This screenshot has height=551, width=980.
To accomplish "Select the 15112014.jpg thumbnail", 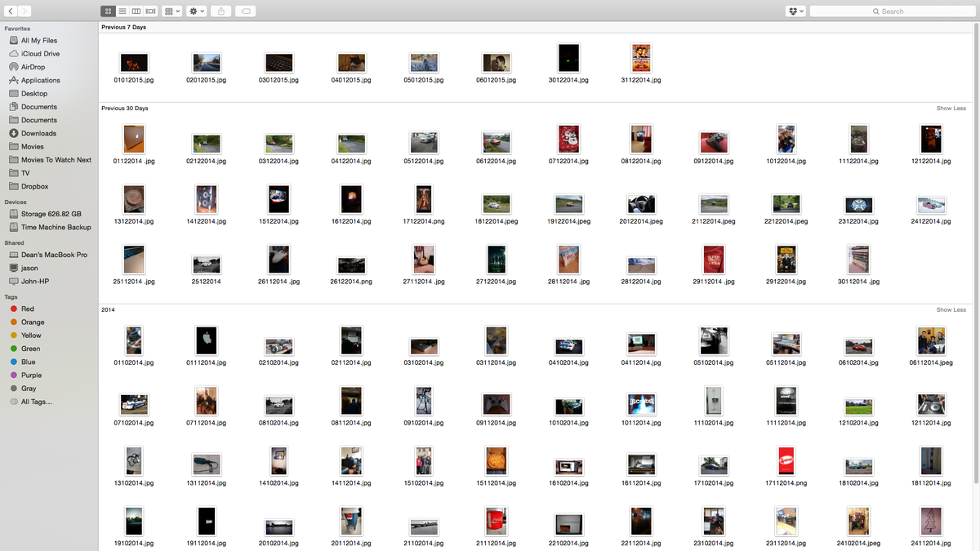I will [497, 460].
